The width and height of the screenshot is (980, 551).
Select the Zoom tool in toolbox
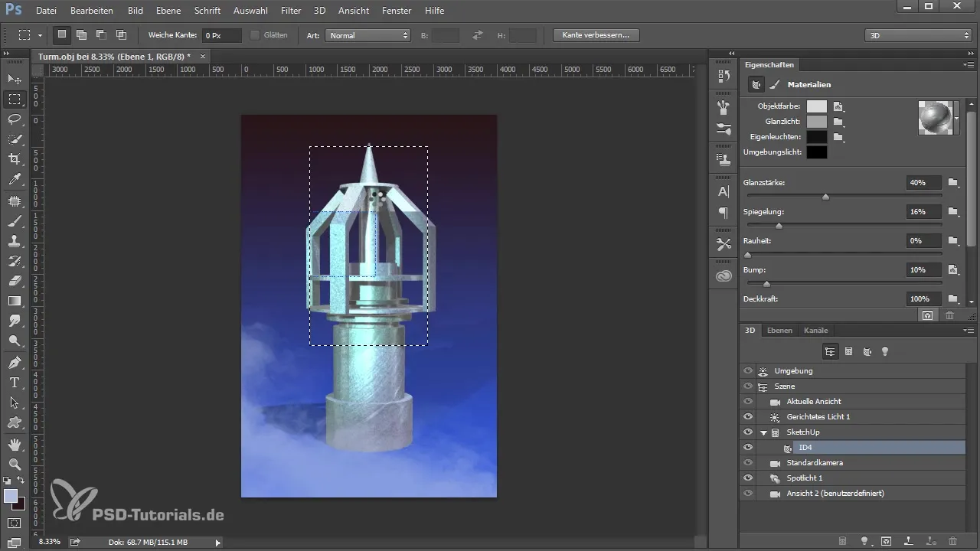point(15,464)
